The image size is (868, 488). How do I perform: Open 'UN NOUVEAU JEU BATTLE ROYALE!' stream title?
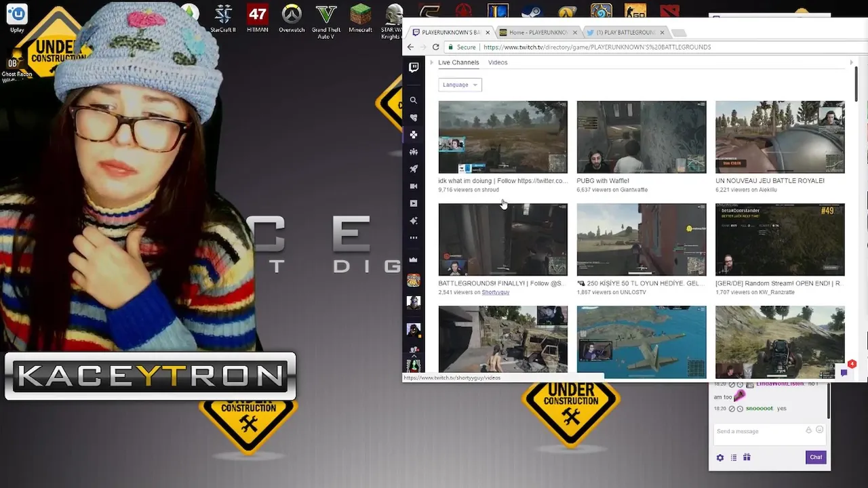(x=770, y=181)
